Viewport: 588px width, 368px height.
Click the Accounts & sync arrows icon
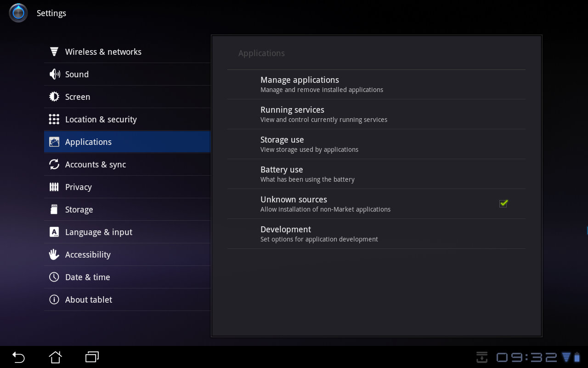point(54,164)
